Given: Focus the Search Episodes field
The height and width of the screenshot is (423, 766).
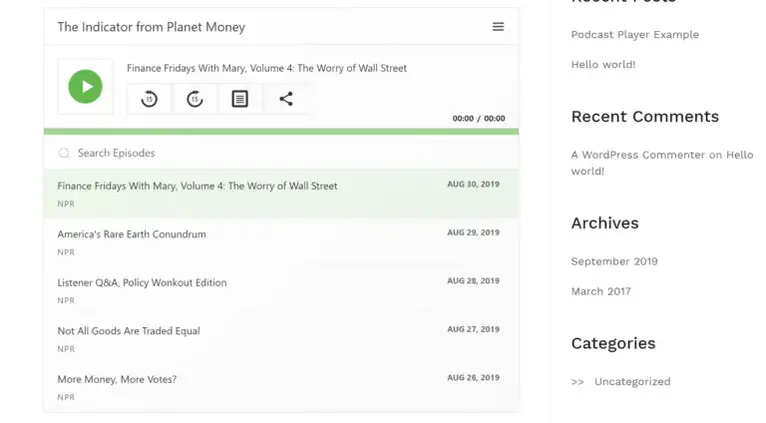Looking at the screenshot, I should coord(281,153).
